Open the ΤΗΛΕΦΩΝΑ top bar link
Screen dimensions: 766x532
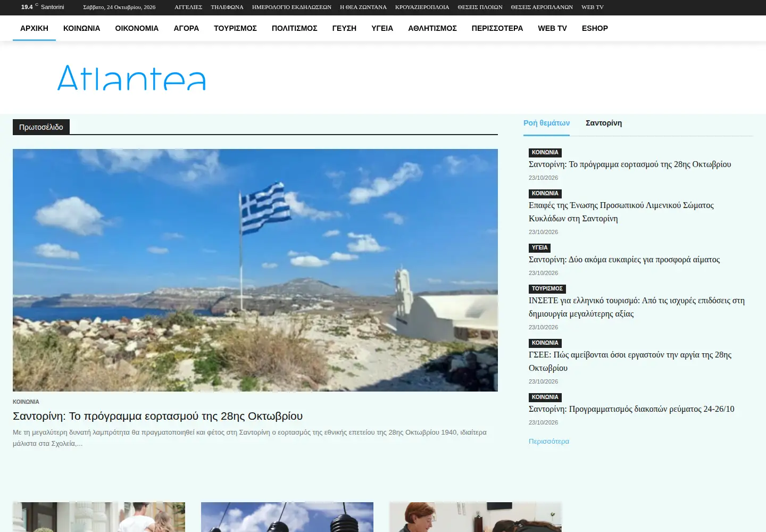pyautogui.click(x=227, y=7)
